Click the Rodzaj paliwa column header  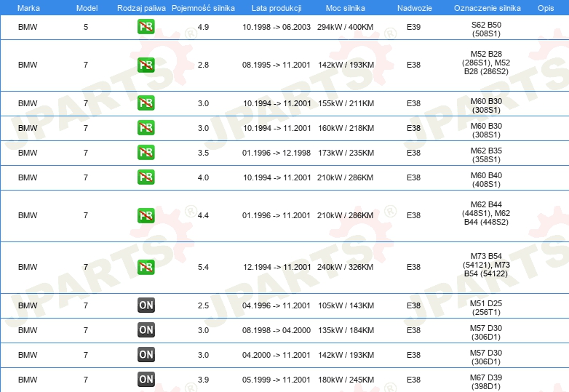click(x=141, y=8)
